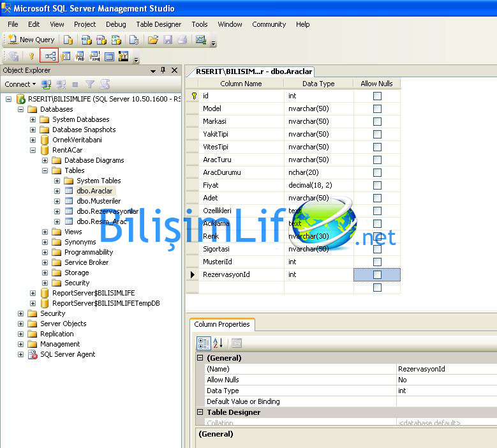
Task: Open the Debug menu
Action: coord(115,24)
